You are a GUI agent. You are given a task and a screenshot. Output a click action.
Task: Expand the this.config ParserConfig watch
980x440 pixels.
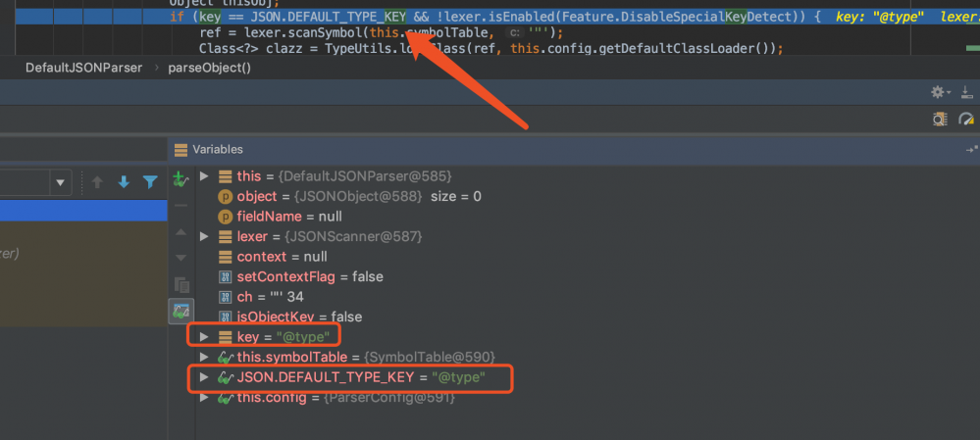click(x=204, y=397)
